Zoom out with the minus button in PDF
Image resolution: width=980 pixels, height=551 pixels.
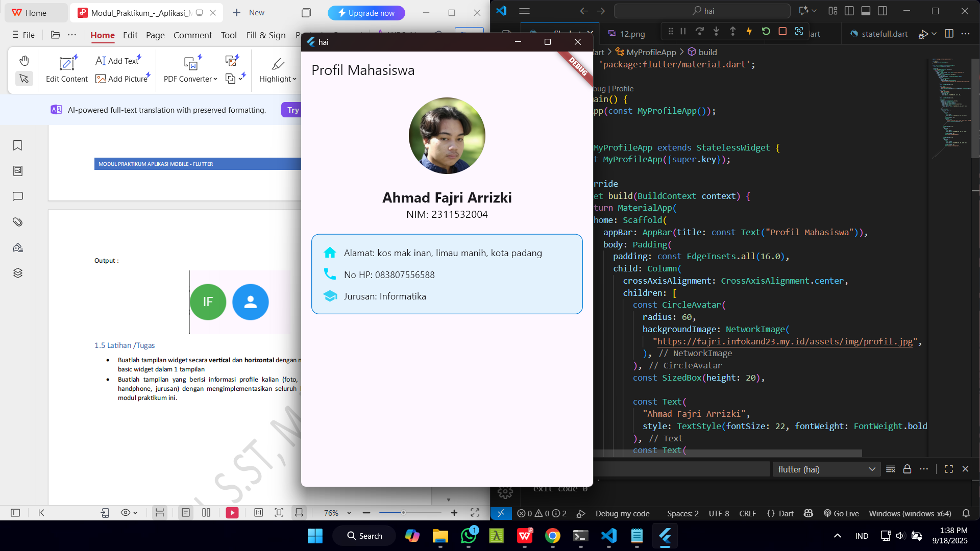pos(366,513)
